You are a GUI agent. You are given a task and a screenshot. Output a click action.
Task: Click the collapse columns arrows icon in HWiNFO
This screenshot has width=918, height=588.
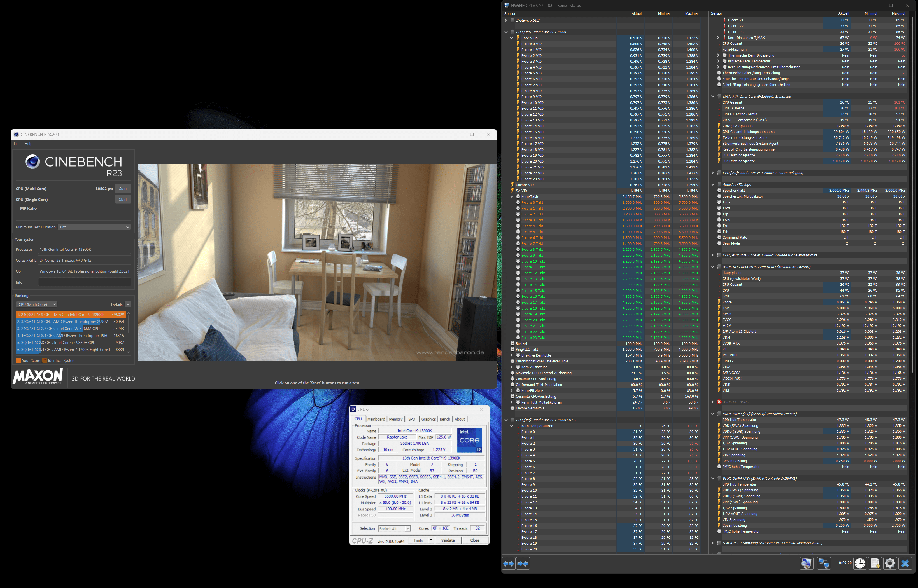(523, 564)
